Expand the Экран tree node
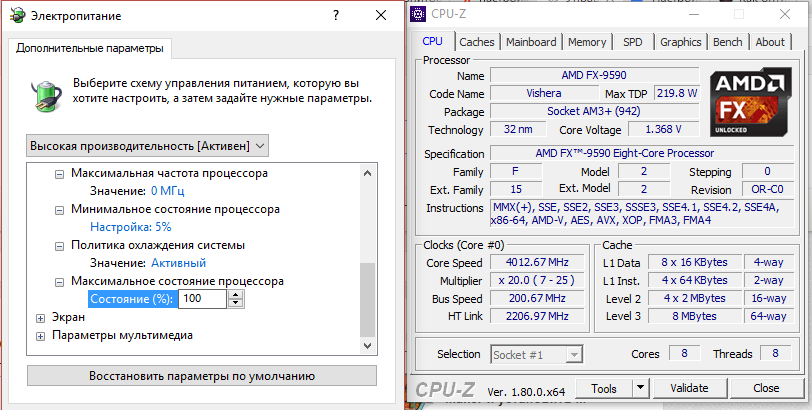 [x=41, y=318]
